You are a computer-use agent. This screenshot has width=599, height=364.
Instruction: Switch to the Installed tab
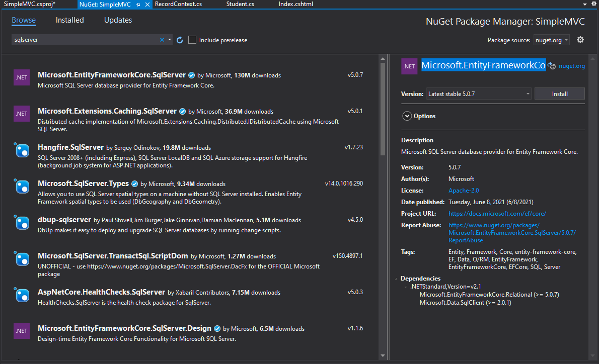point(69,20)
